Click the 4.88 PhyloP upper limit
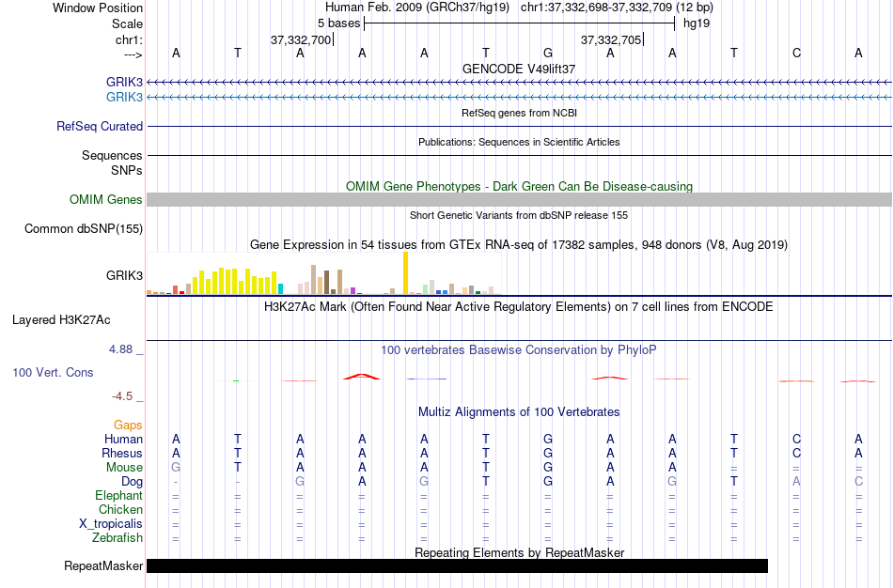Image resolution: width=893 pixels, height=588 pixels. click(x=120, y=348)
